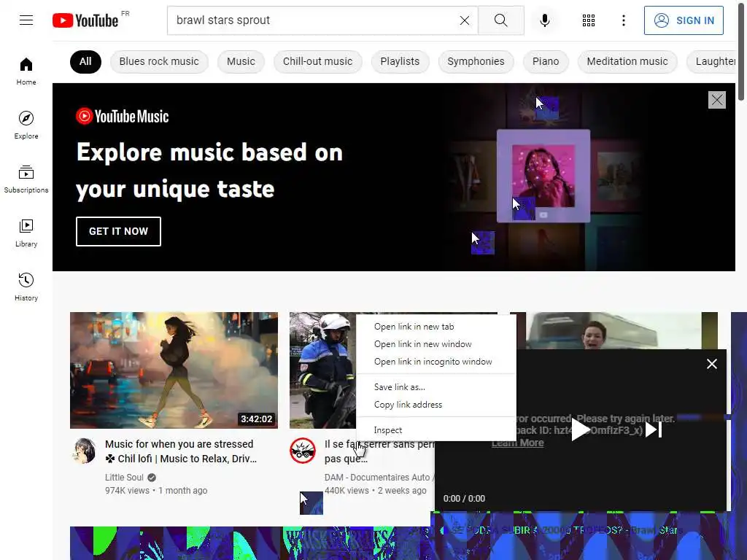Close the mini player
Viewport: 747px width, 560px height.
click(712, 364)
